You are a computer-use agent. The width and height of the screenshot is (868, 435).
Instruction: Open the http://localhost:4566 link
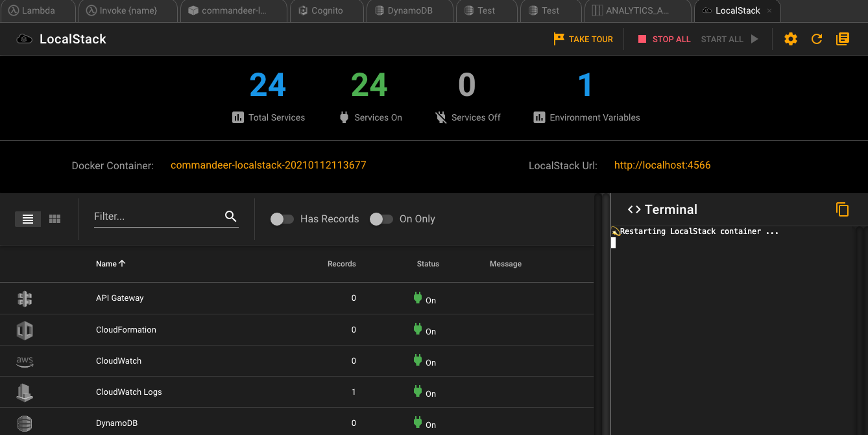click(662, 165)
